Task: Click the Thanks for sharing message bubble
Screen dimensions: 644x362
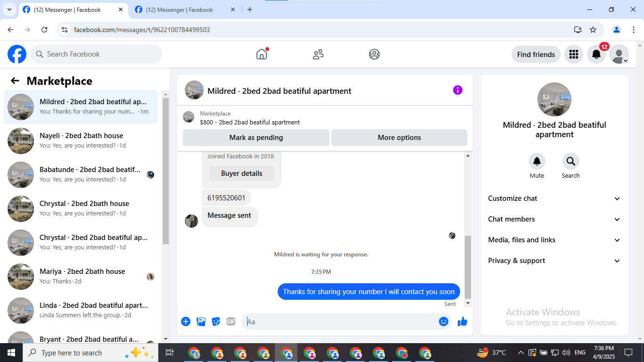Action: click(x=369, y=292)
